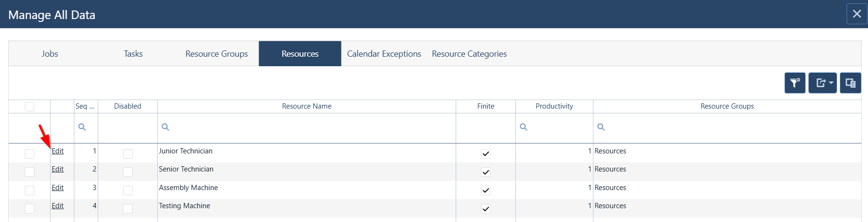The image size is (868, 222).
Task: Check the Disabled box for Junior Technician
Action: tap(128, 154)
